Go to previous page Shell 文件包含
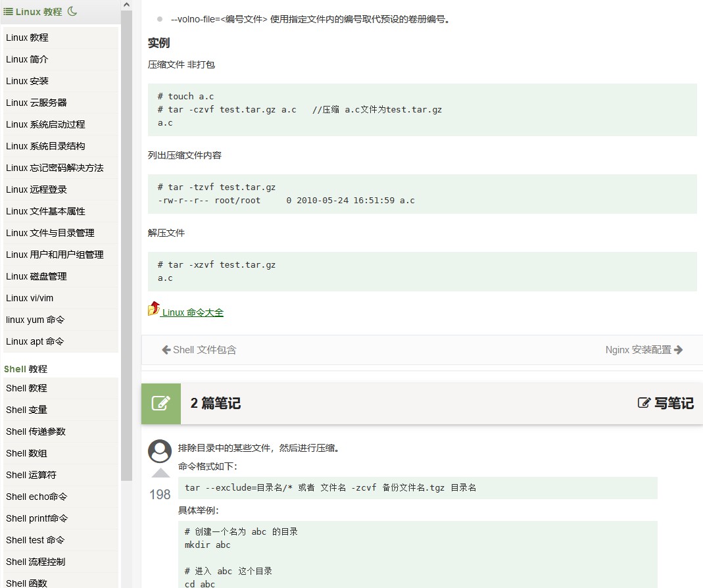 click(x=205, y=350)
